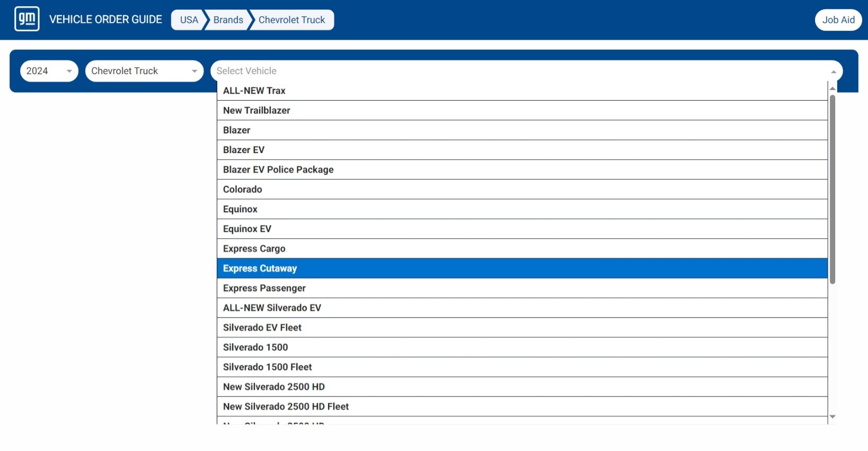Image resolution: width=868 pixels, height=451 pixels.
Task: Choose New Silverado 2500 HD Fleet
Action: point(522,407)
